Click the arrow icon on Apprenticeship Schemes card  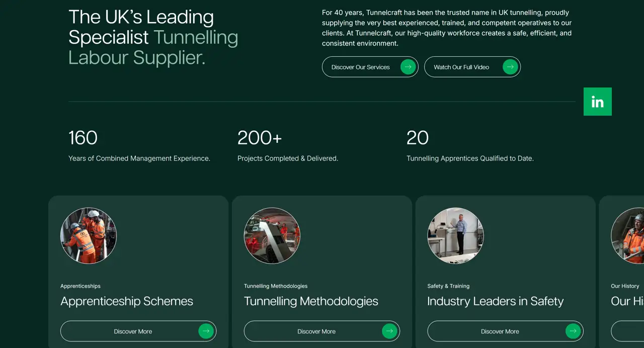206,331
